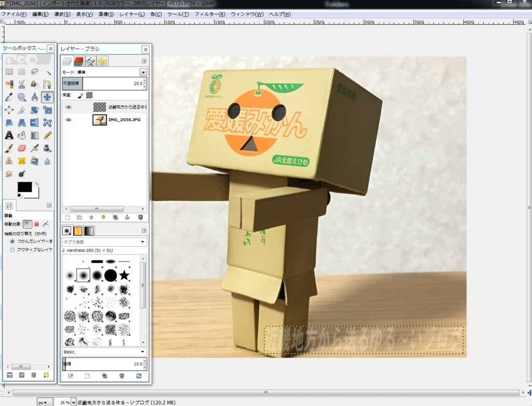The height and width of the screenshot is (406, 532).
Task: Switch to the Gradients tab
Action: 88,231
